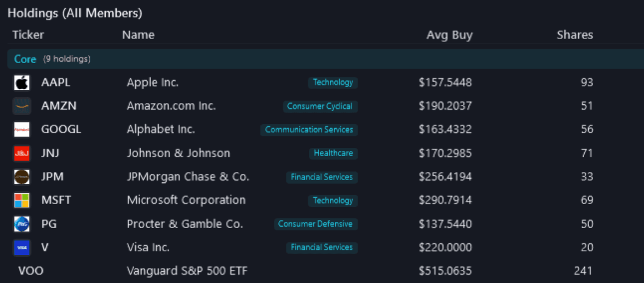The image size is (644, 283).
Task: Sort by the Ticker column header
Action: pyautogui.click(x=28, y=35)
